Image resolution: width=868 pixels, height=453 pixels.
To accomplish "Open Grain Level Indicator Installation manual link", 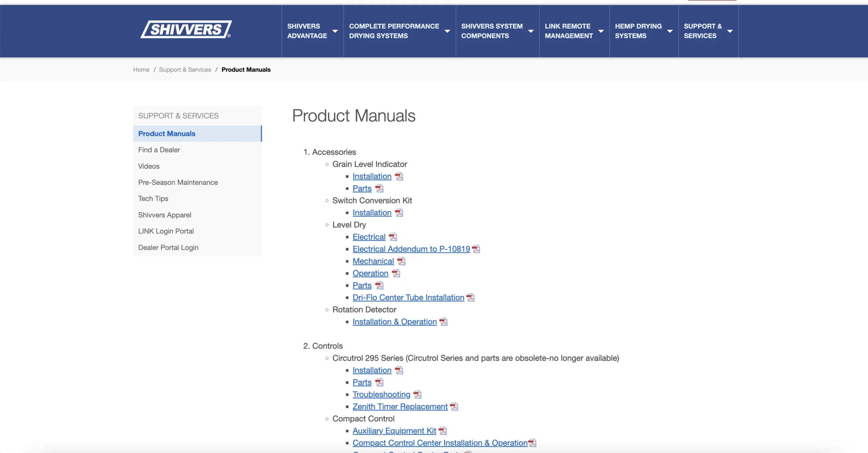I will click(x=372, y=176).
